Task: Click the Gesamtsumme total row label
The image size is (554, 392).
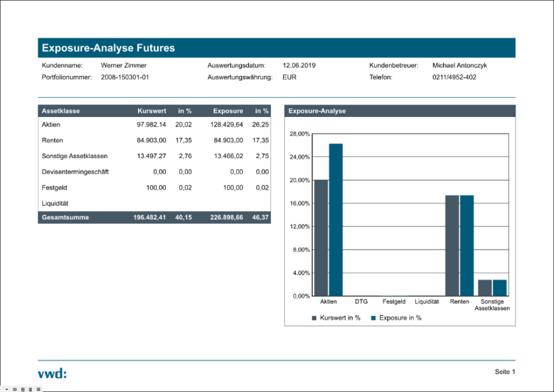Action: tap(65, 217)
